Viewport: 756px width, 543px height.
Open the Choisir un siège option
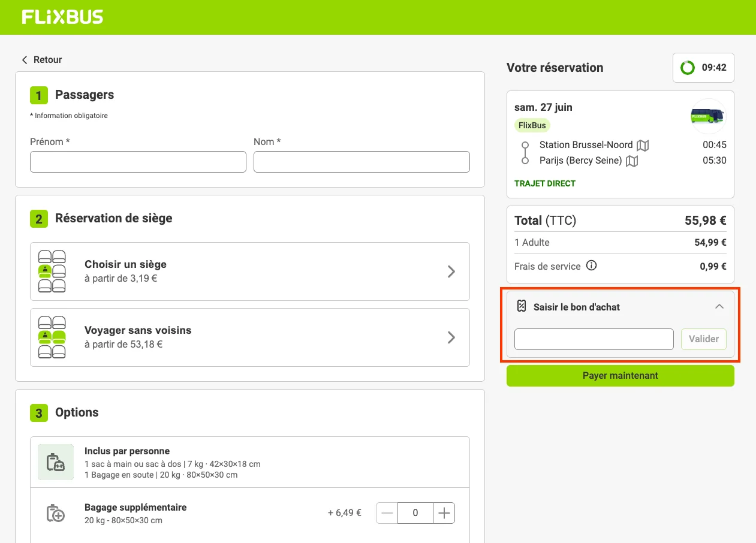[250, 271]
